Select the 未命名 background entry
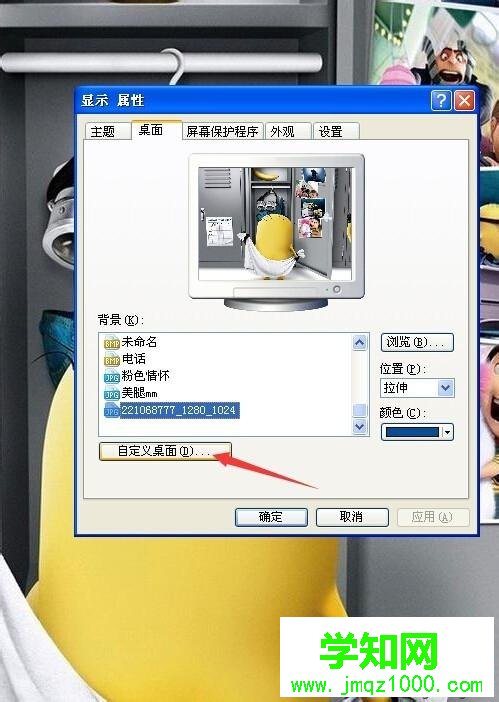Screen dimensions: 499x702 click(x=139, y=342)
